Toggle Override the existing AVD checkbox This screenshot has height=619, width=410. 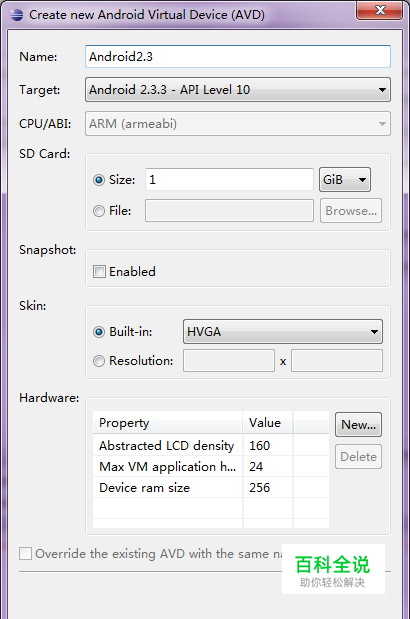(x=26, y=553)
